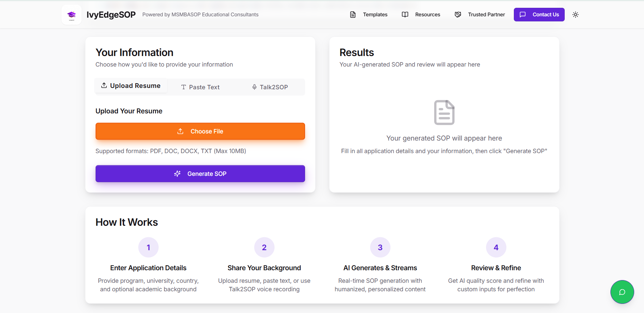Open the Resources navigation link

[x=427, y=15]
